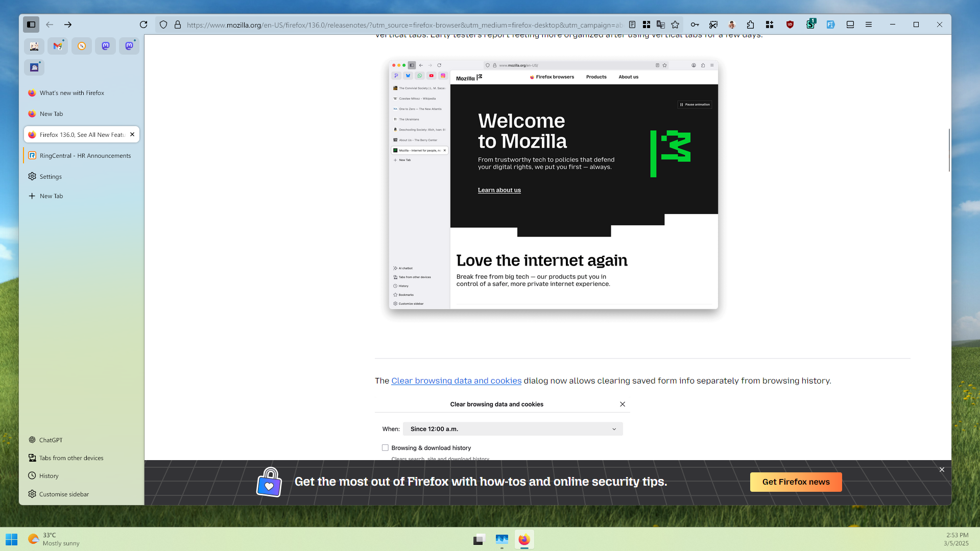Bookmark this page with star icon
The height and width of the screenshot is (551, 980).
coord(675,25)
